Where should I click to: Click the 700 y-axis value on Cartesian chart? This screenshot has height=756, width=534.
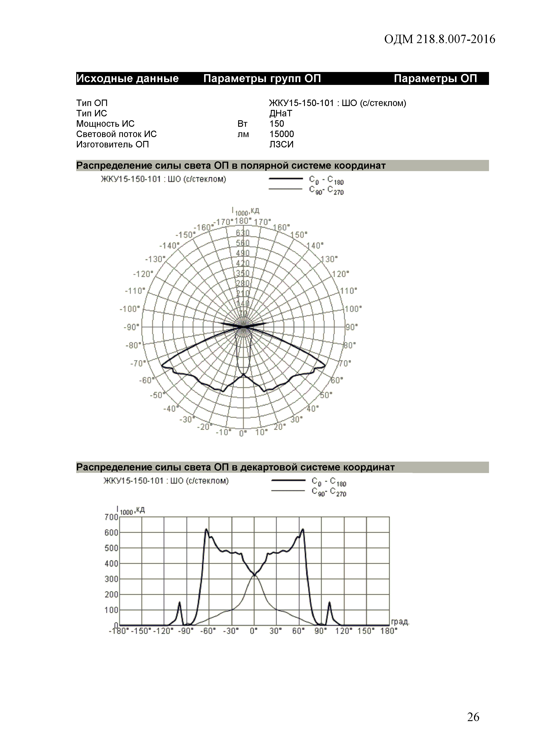(x=111, y=517)
